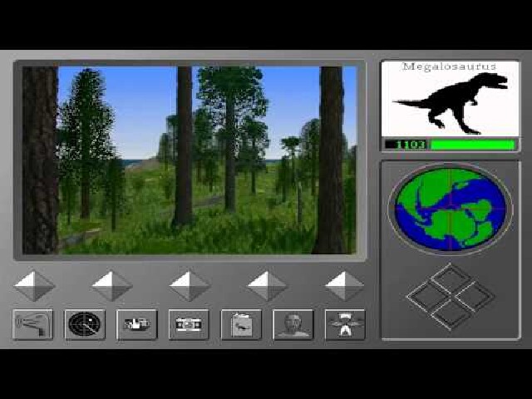This screenshot has height=399, width=532.
Task: Click the diamond gem above the camera icon
Action: 190,286
